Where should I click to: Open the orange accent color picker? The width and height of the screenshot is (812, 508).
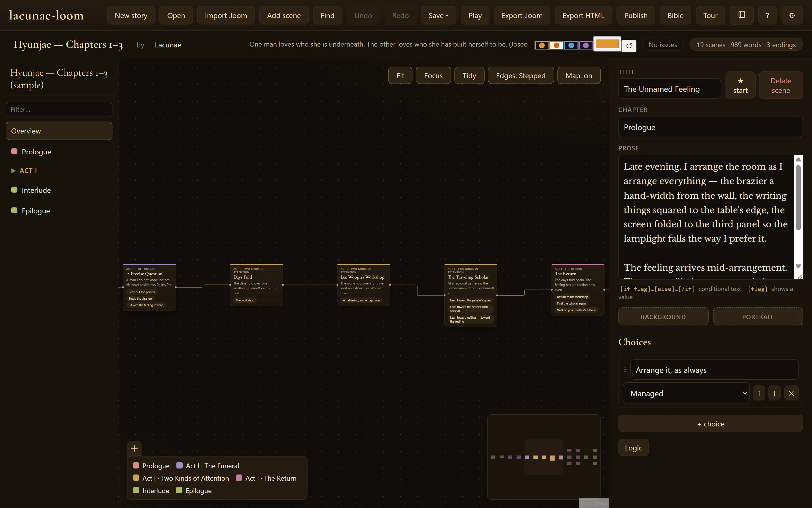click(x=607, y=44)
